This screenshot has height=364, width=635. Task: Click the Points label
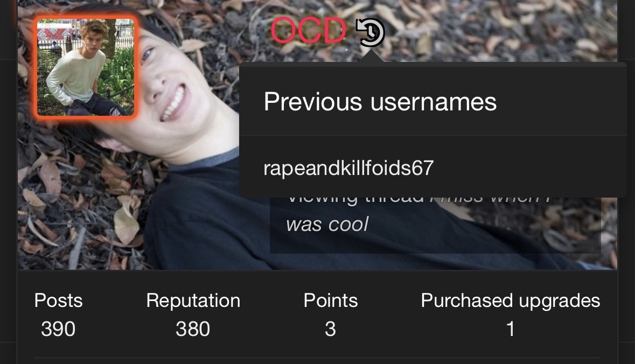click(331, 300)
